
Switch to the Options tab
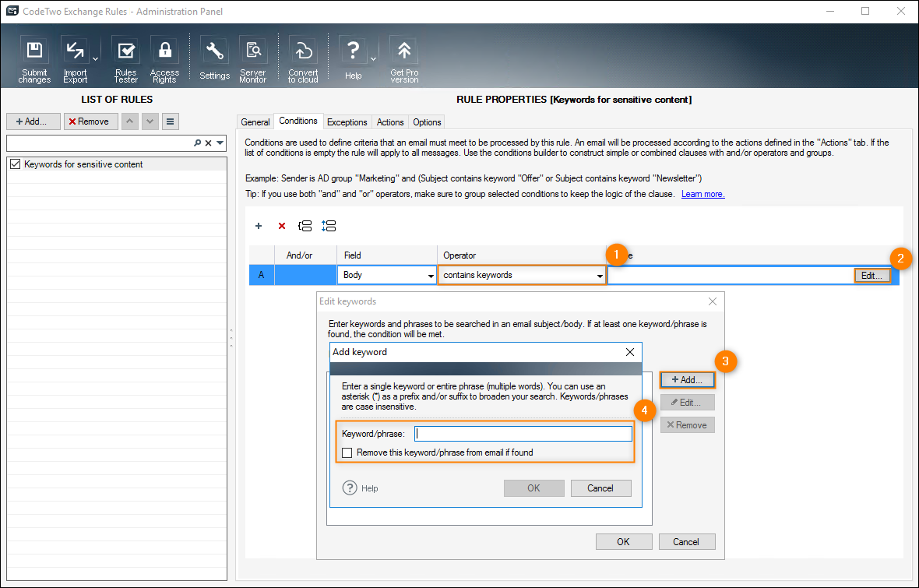tap(427, 122)
